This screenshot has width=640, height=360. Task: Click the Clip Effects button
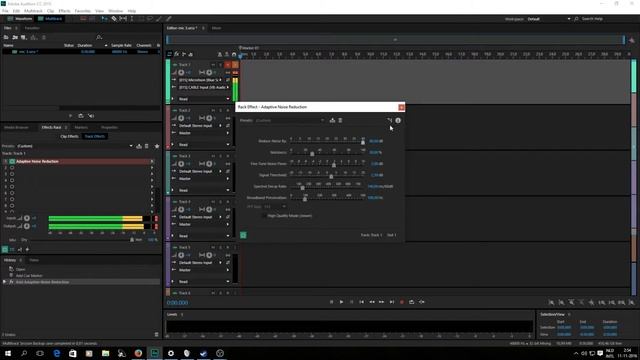tap(69, 136)
